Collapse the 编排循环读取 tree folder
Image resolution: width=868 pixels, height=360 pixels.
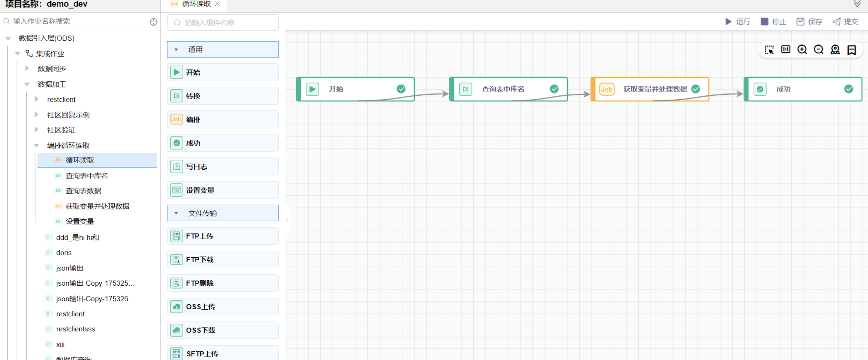pos(36,146)
